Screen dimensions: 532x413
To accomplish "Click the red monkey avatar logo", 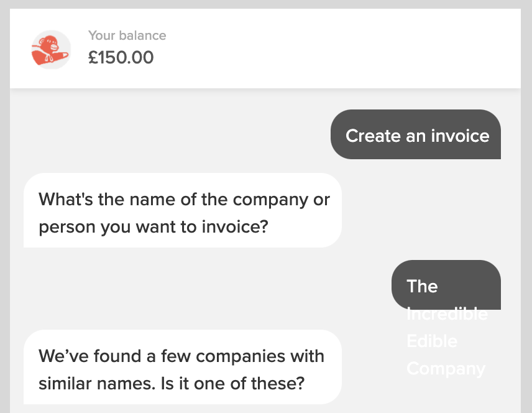I will click(x=50, y=50).
